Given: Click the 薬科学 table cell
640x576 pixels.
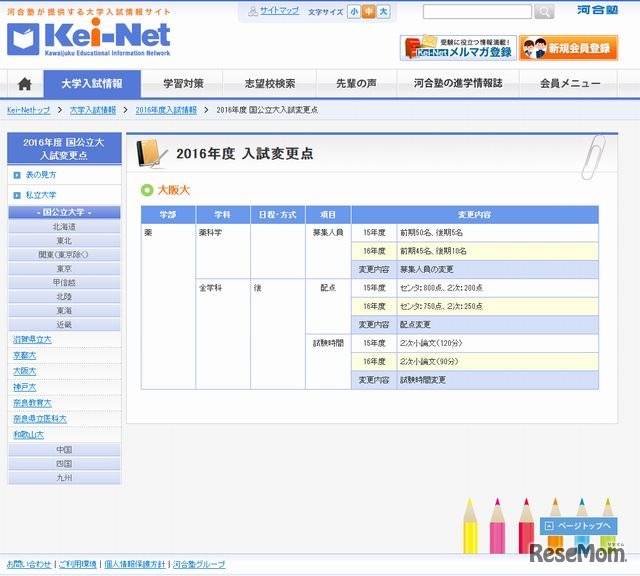Looking at the screenshot, I should click(223, 251).
